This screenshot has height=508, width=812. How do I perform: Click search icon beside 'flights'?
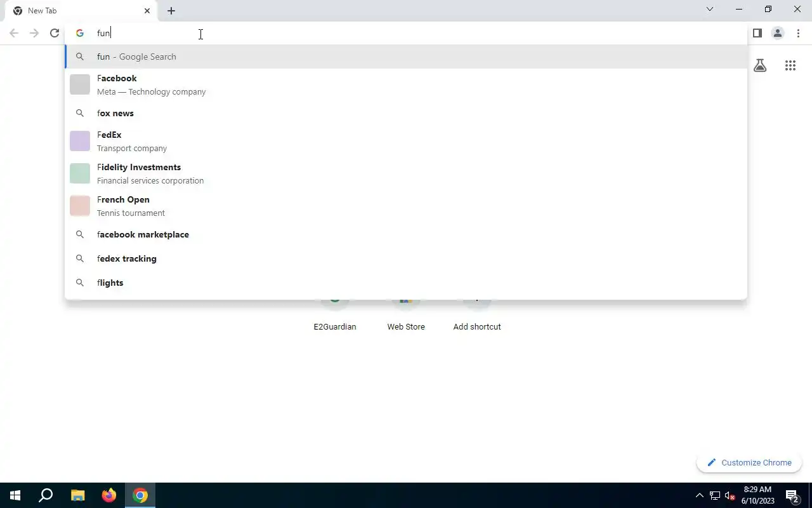click(80, 283)
